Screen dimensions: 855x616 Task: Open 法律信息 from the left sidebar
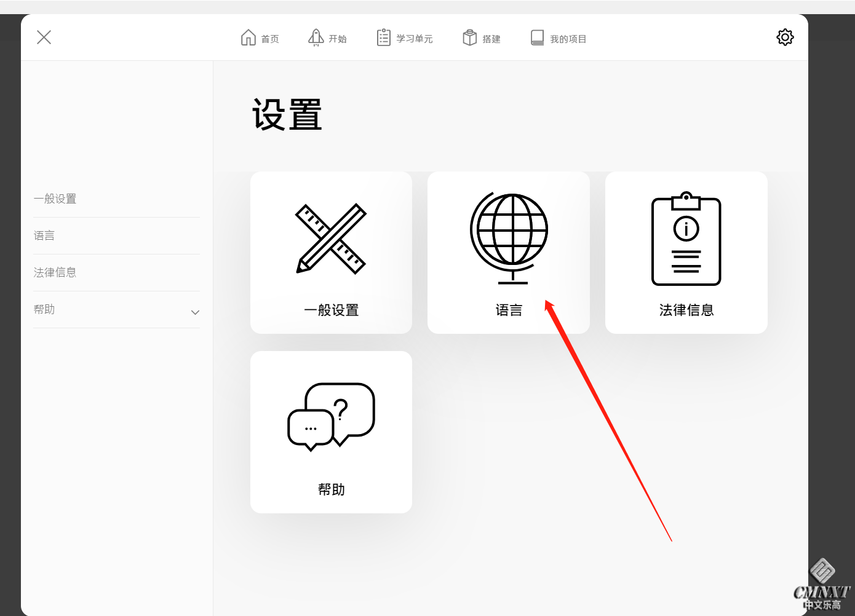tap(55, 272)
